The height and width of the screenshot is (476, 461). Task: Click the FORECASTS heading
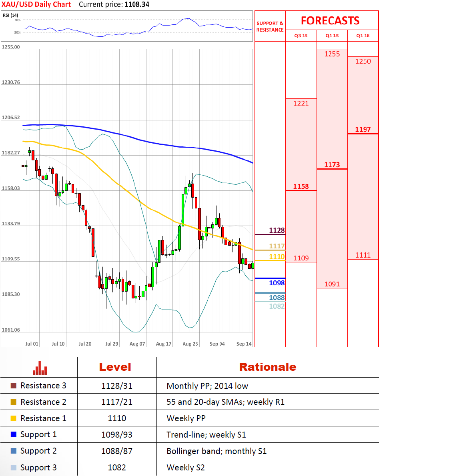pos(330,21)
